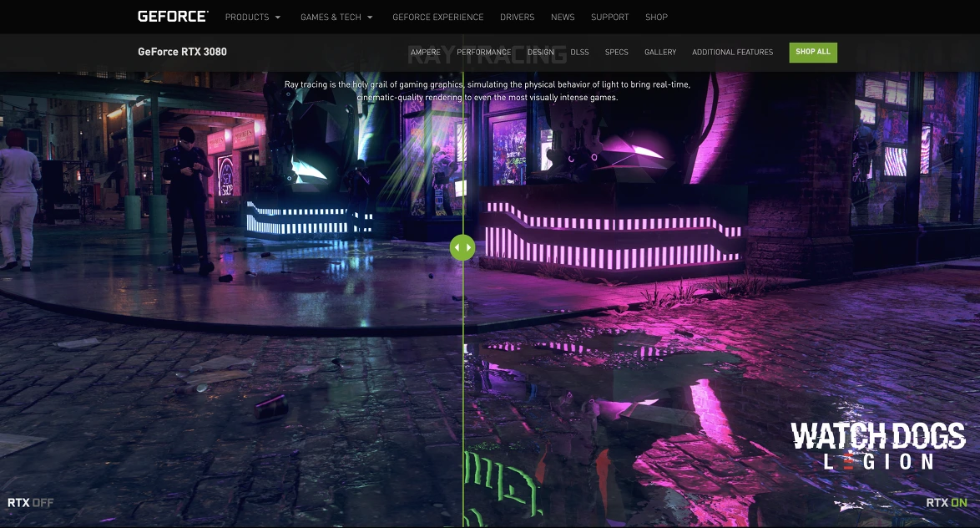Click the GeForce RTX 3080 title
This screenshot has height=528, width=980.
(x=183, y=52)
